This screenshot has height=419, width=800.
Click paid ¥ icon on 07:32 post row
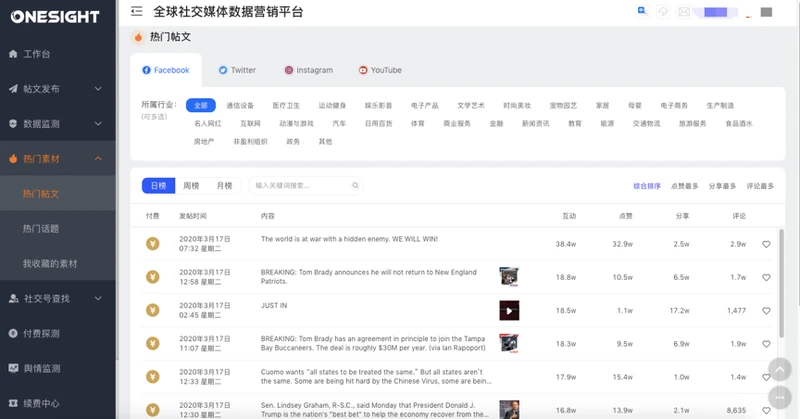153,243
